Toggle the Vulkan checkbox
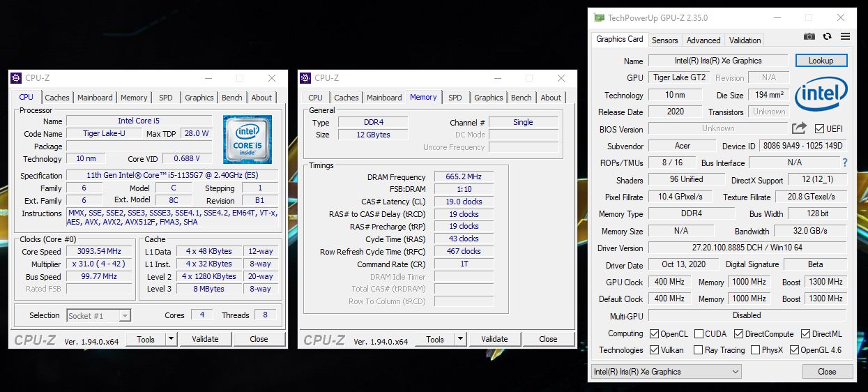 654,350
